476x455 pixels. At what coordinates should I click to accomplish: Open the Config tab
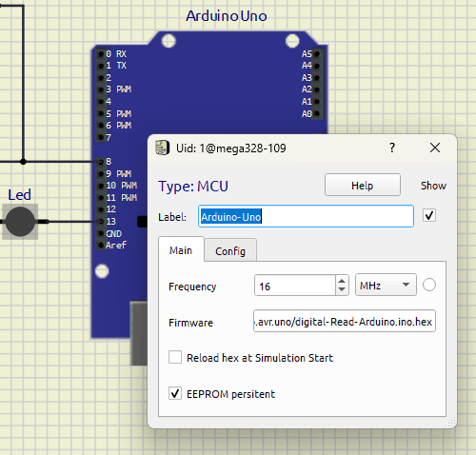pos(230,251)
